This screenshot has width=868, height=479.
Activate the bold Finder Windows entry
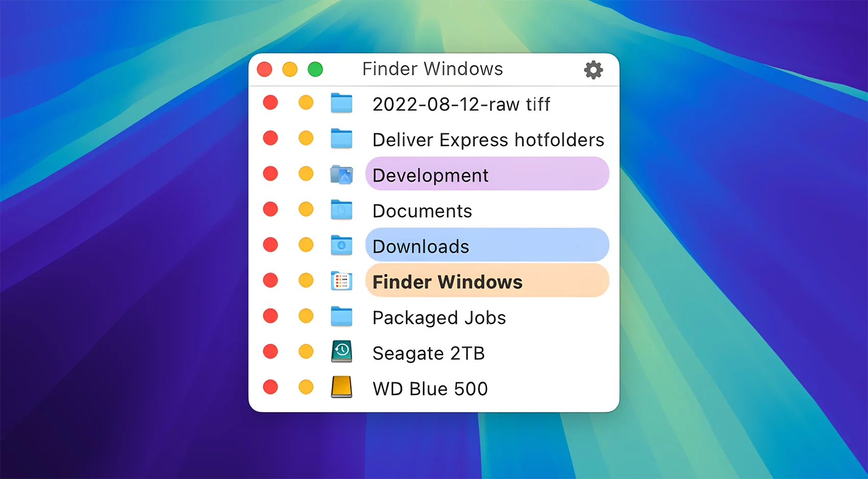487,281
